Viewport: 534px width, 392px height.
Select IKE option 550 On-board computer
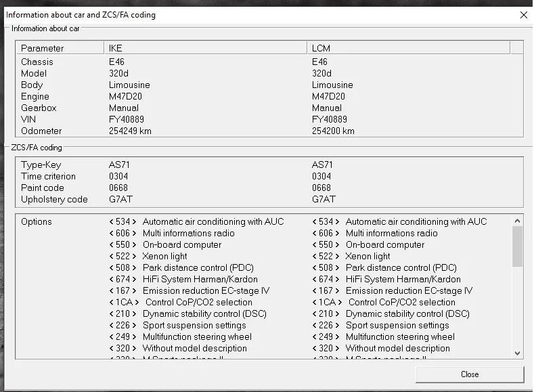click(165, 245)
